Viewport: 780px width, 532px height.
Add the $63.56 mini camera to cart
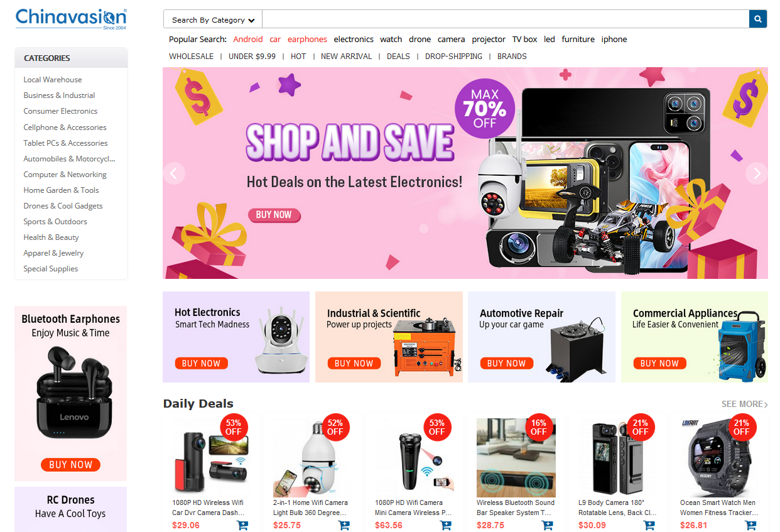tap(446, 525)
